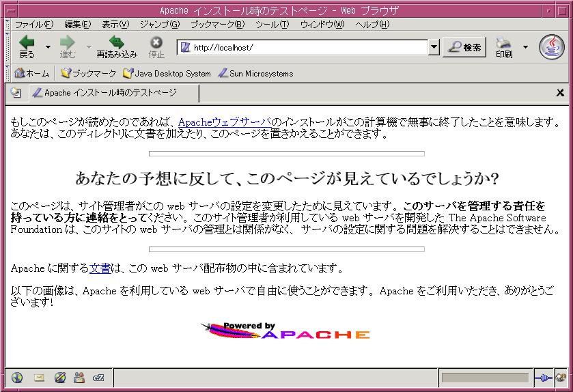Click the new tab icon on tab bar
This screenshot has width=573, height=392.
[x=15, y=93]
